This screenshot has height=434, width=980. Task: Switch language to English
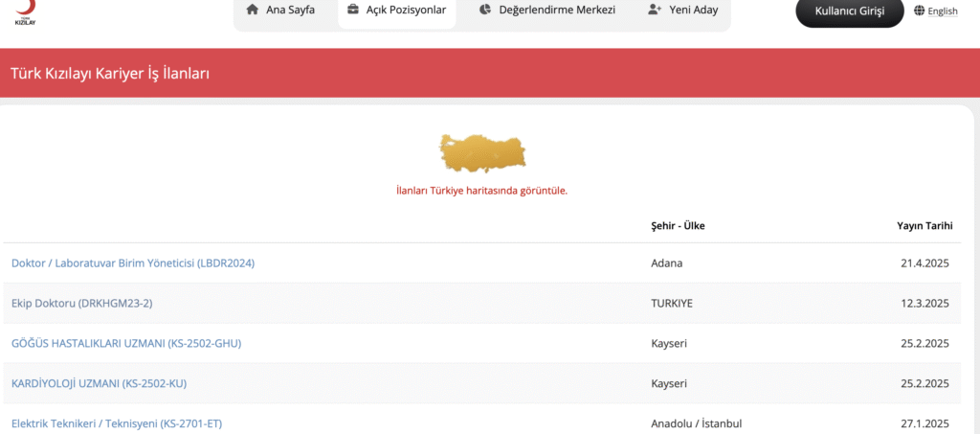pyautogui.click(x=943, y=11)
